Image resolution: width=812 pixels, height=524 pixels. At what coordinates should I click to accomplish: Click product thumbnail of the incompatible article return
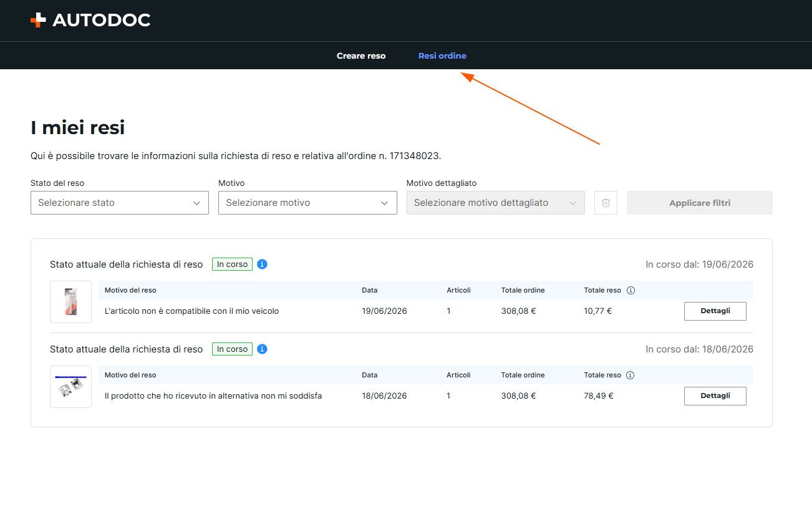pos(70,302)
